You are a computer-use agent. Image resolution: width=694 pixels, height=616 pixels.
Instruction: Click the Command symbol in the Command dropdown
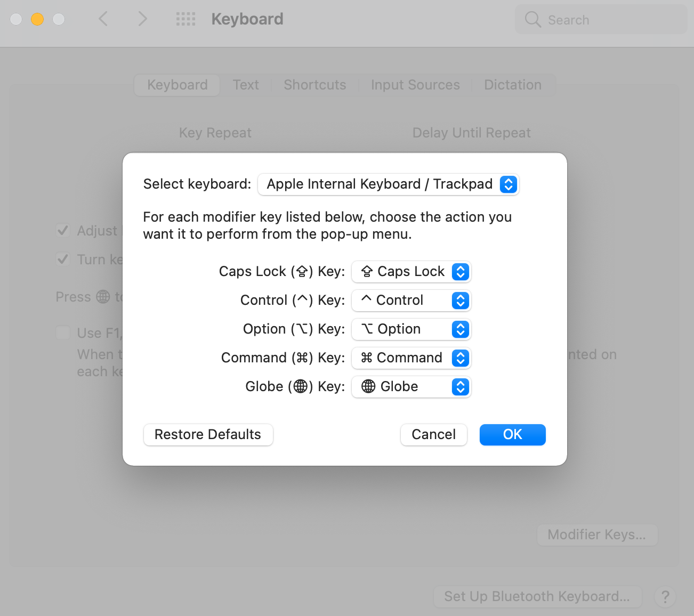[366, 358]
